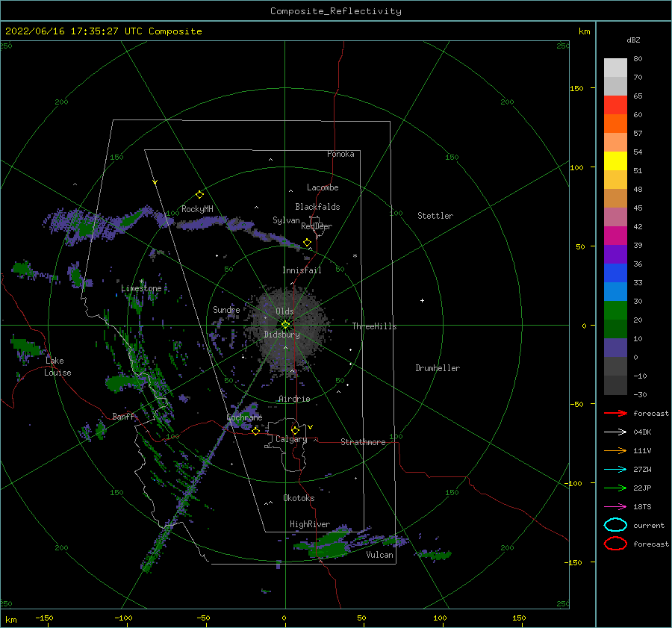
Task: Click the Composite_Reflectivity title text
Action: point(335,11)
